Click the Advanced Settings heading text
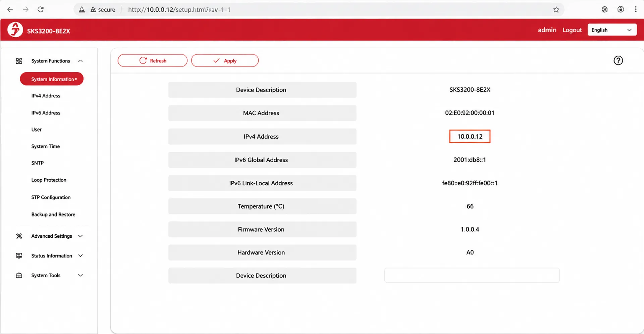 [52, 236]
